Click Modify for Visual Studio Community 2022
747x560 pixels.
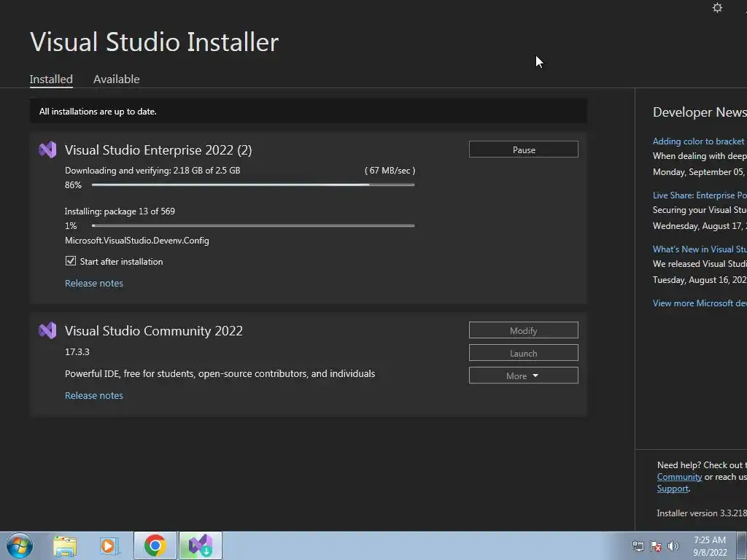524,330
